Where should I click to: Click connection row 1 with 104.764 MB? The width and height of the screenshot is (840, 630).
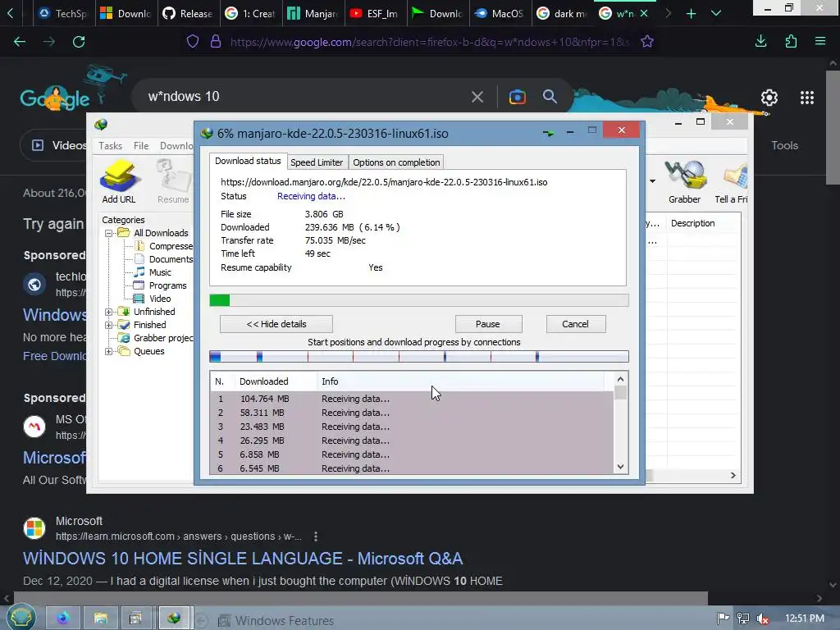(412, 399)
